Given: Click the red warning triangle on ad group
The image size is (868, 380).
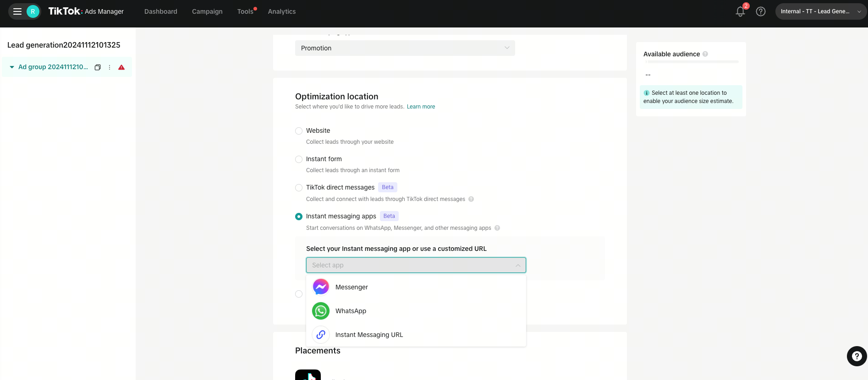Looking at the screenshot, I should (x=121, y=67).
